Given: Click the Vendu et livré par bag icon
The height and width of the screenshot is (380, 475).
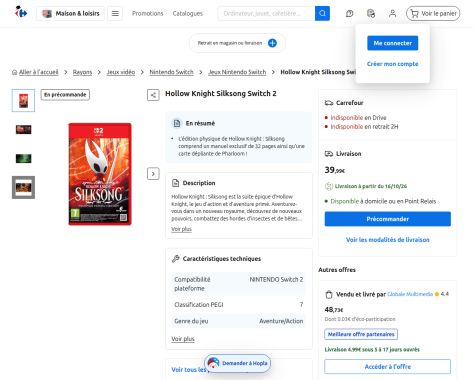Looking at the screenshot, I should [x=329, y=294].
